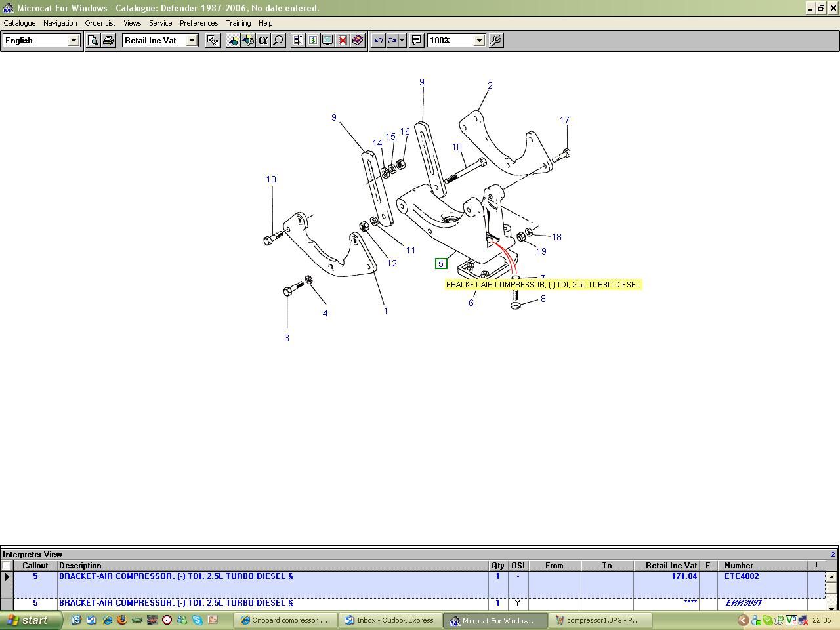Switch to compressor1.JPG taskbar window
Screen dimensions: 840x630
pos(600,620)
